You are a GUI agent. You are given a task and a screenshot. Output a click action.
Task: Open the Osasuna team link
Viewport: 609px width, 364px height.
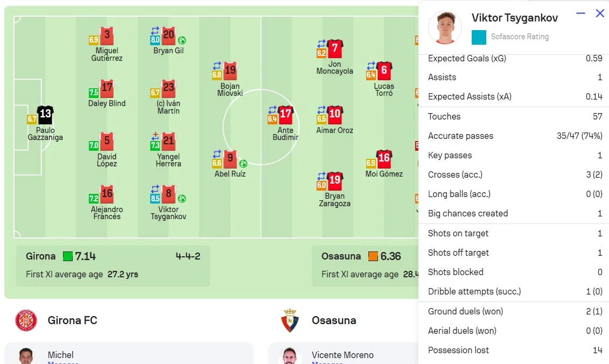[334, 320]
